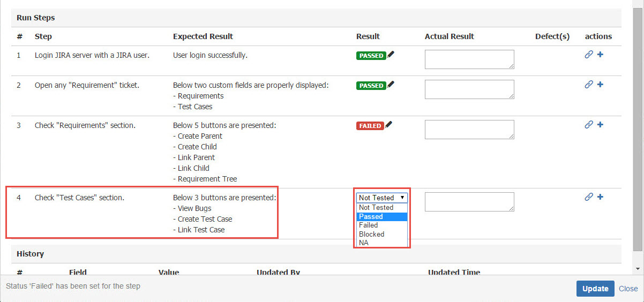Click the Actual Result field for step 1

tap(469, 59)
